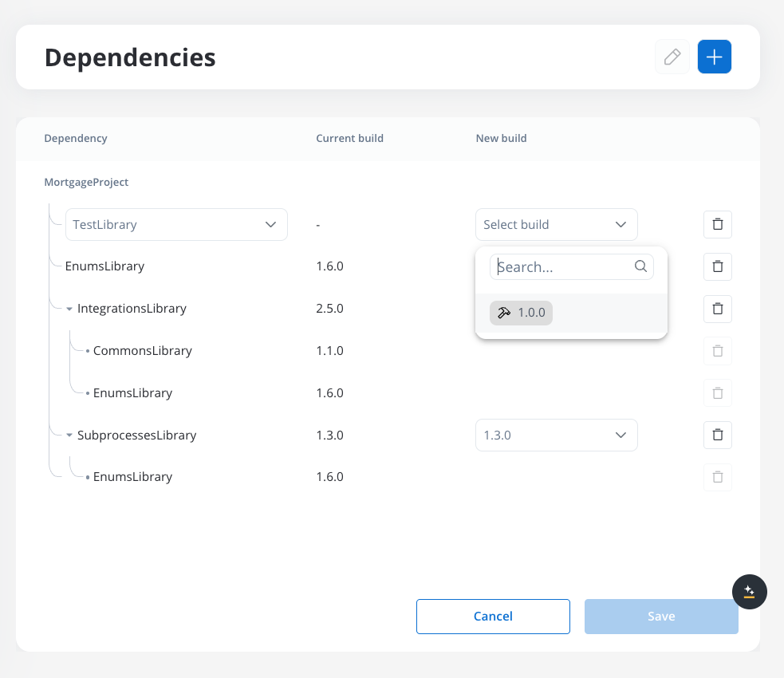Click the pencil edit icon
The height and width of the screenshot is (678, 784).
pyautogui.click(x=672, y=57)
